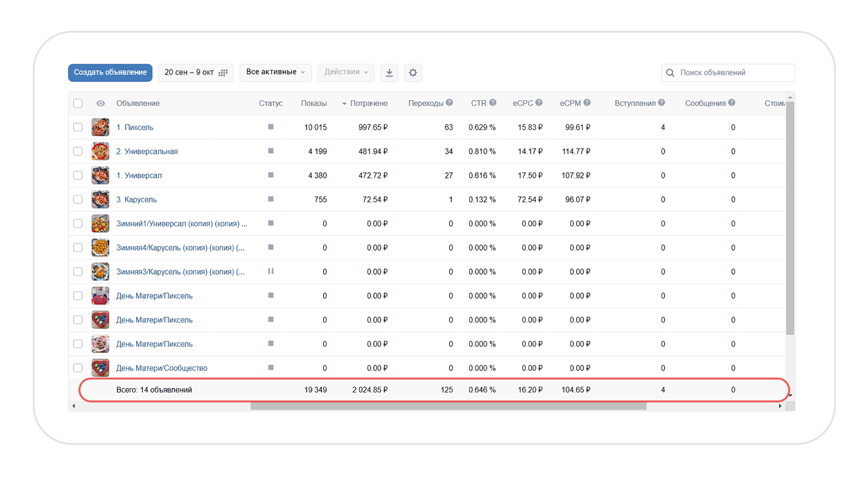Click the stopped status icon for 1. Пиксель
The image size is (868, 477).
[271, 127]
